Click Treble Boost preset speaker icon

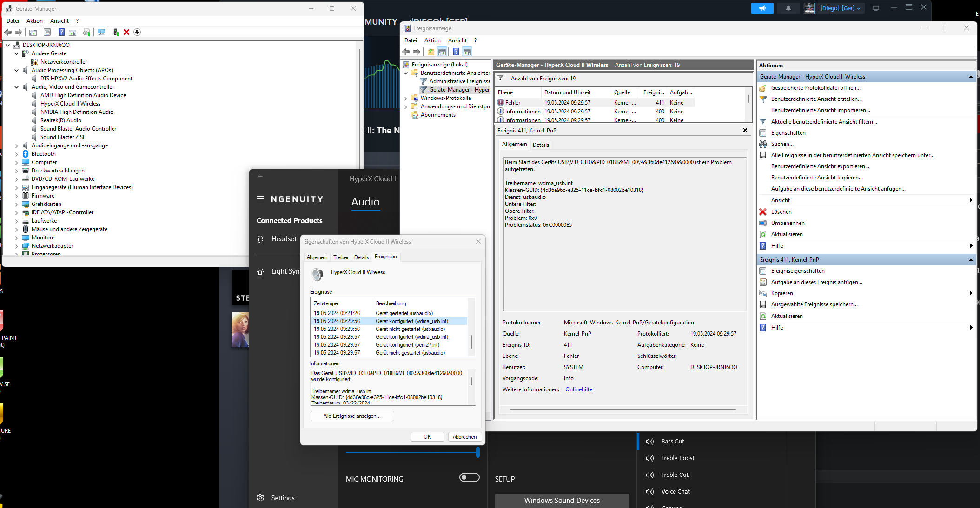click(x=650, y=458)
